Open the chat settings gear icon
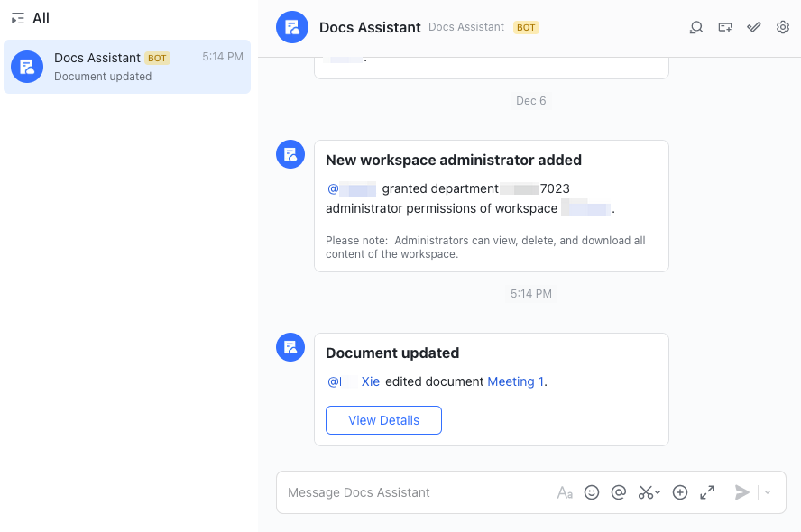This screenshot has height=532, width=801. point(783,27)
